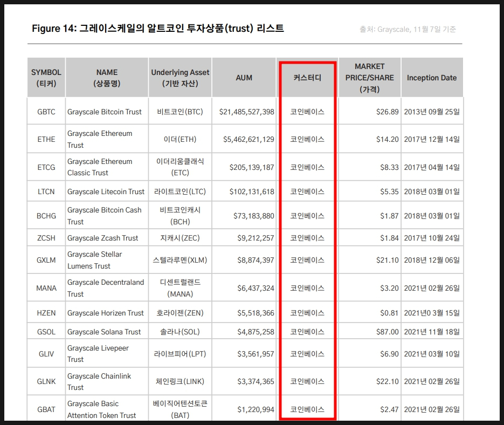Click the AUM value $6,437,324
Screen dimensions: 504x425
click(x=256, y=288)
